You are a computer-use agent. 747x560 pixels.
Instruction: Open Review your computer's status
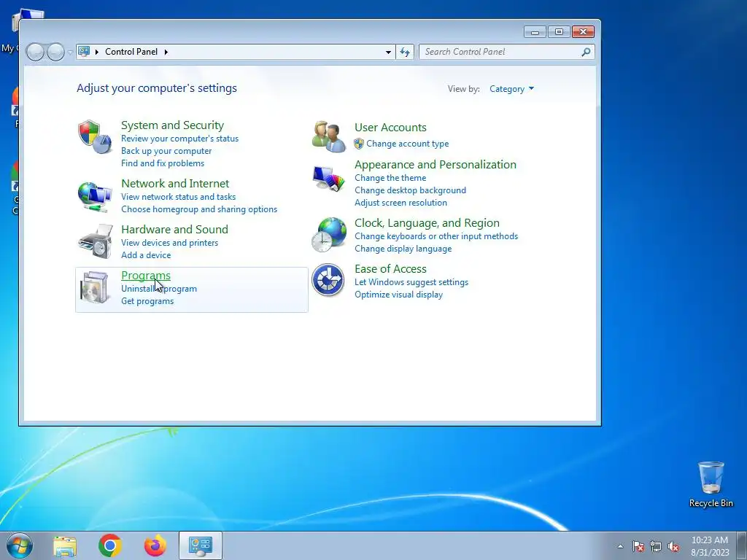click(179, 139)
